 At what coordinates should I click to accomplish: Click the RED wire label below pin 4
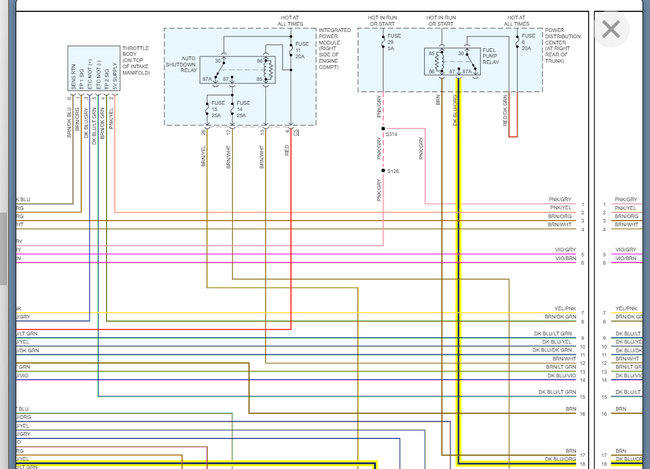coord(287,151)
